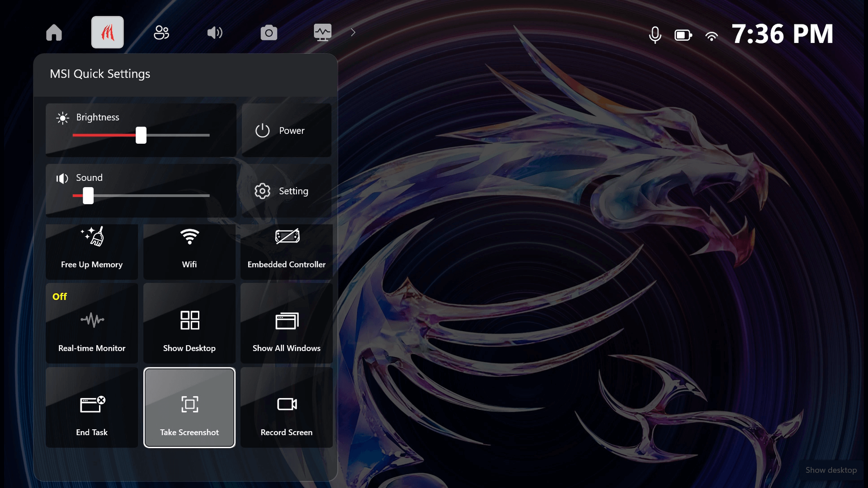The width and height of the screenshot is (868, 488).
Task: Expand more toolbar options arrow
Action: (352, 32)
